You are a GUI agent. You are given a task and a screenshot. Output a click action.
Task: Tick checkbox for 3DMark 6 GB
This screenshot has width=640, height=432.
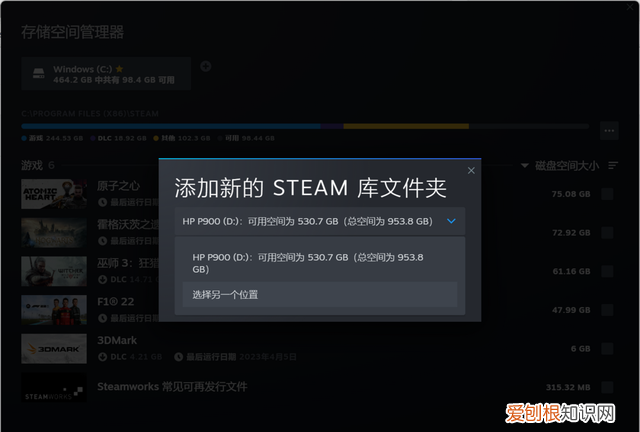[x=607, y=349]
